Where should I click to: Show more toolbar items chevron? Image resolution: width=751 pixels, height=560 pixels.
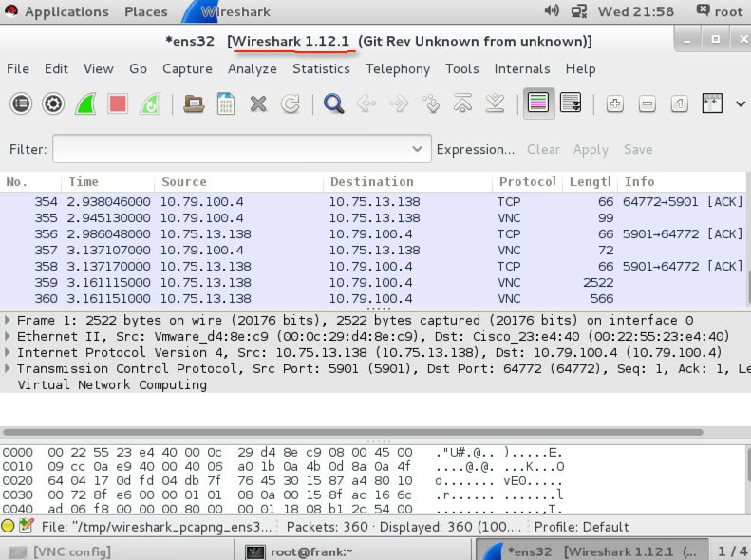pyautogui.click(x=741, y=103)
